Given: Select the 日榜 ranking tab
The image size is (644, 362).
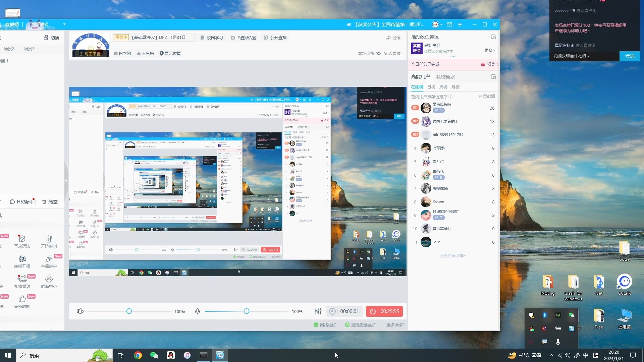Looking at the screenshot, I should (431, 87).
